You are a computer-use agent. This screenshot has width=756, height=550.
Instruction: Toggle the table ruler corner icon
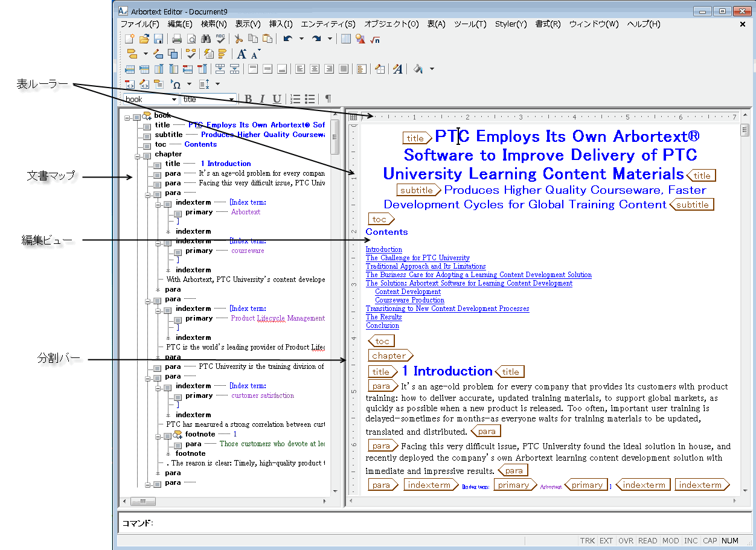[354, 117]
